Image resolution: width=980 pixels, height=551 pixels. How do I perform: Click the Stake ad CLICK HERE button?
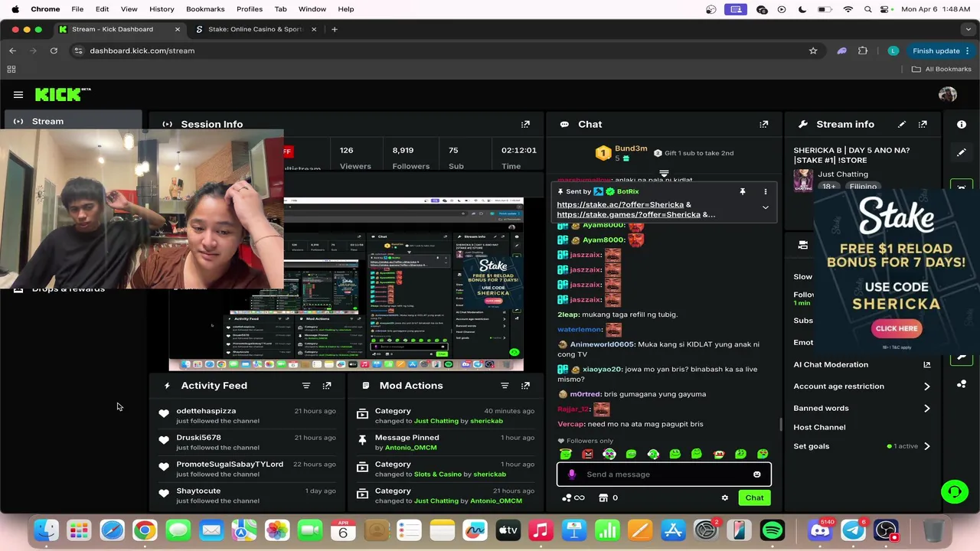(897, 328)
